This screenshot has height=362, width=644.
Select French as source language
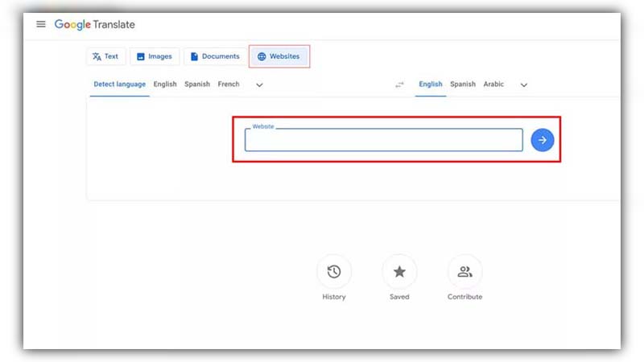[x=229, y=84]
